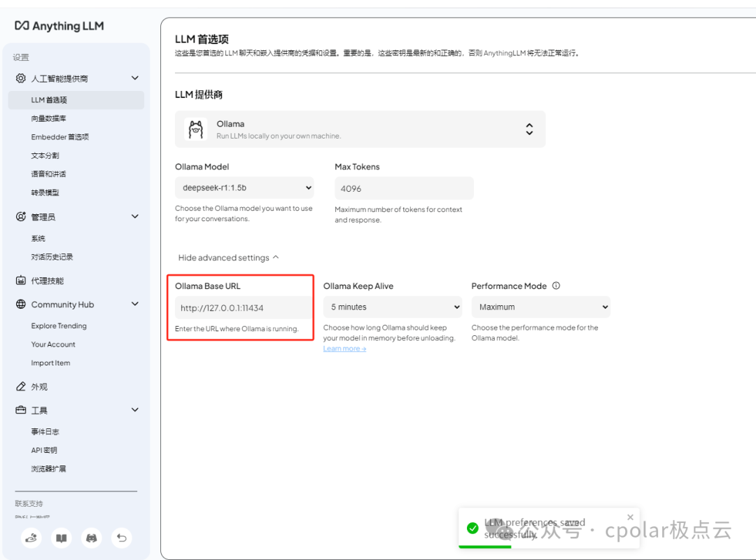Click the 代理技能 robot icon
The image size is (756, 560).
[21, 280]
